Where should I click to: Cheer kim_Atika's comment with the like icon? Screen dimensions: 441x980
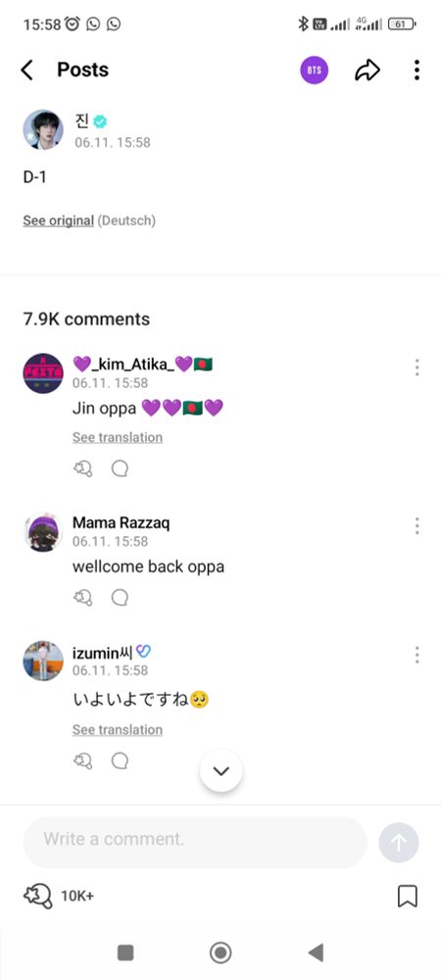(83, 468)
